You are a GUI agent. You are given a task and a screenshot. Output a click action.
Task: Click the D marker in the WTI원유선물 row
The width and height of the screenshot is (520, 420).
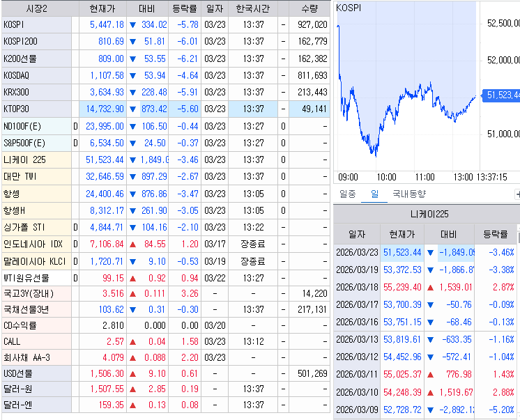[76, 278]
